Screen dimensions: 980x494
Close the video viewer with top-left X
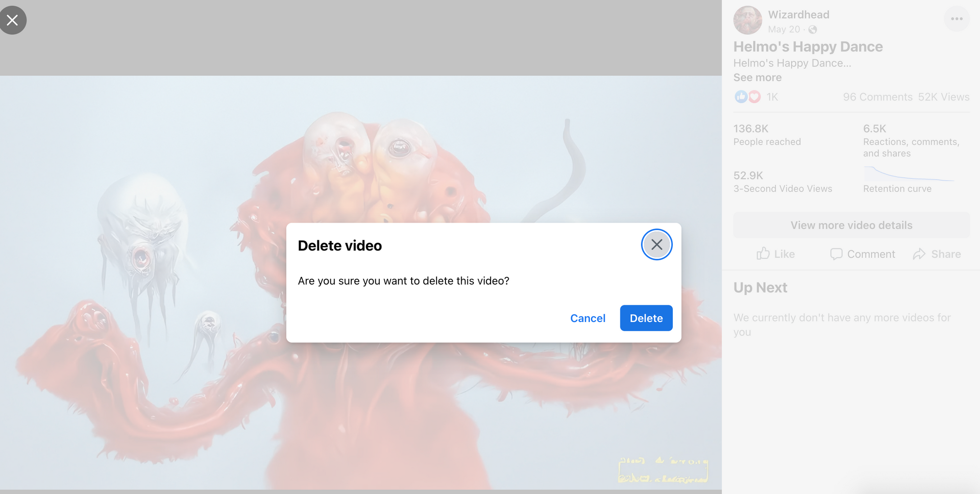12,20
